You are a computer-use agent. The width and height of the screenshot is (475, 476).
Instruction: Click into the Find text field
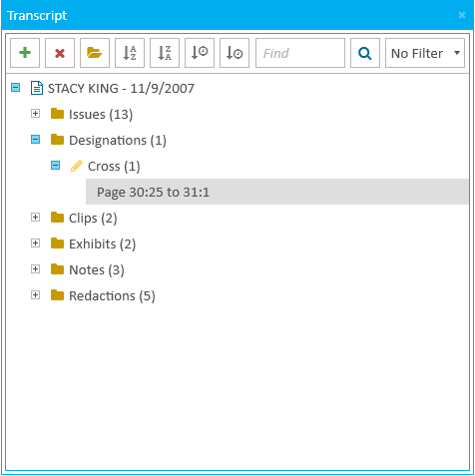300,53
